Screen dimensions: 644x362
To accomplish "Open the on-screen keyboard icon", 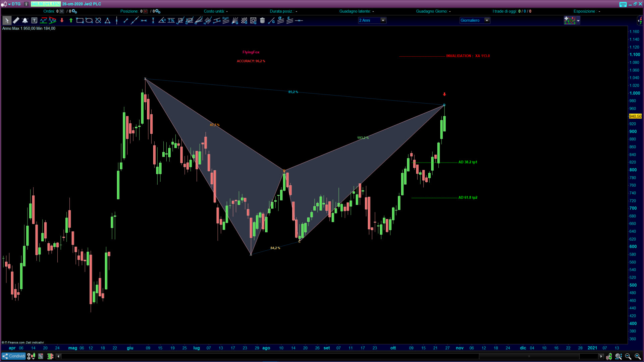I will [x=623, y=4].
